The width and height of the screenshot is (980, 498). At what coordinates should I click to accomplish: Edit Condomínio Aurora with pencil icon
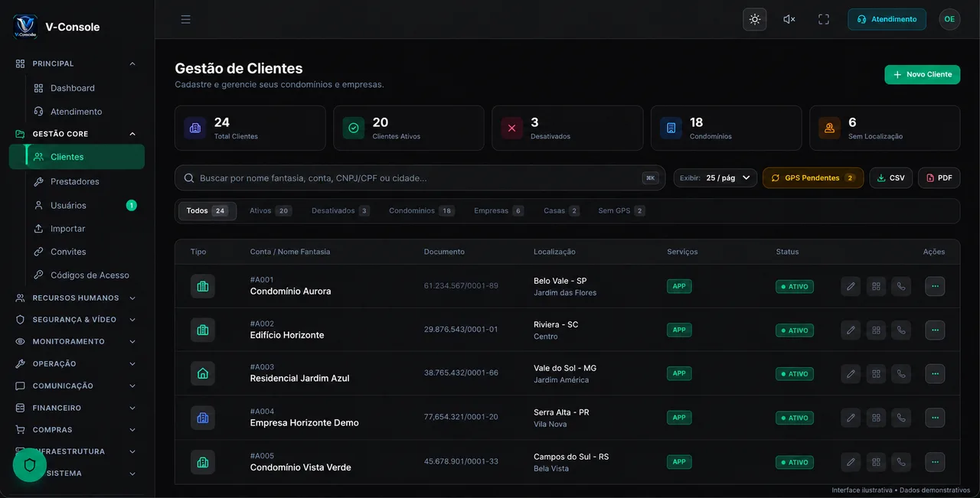[851, 287]
